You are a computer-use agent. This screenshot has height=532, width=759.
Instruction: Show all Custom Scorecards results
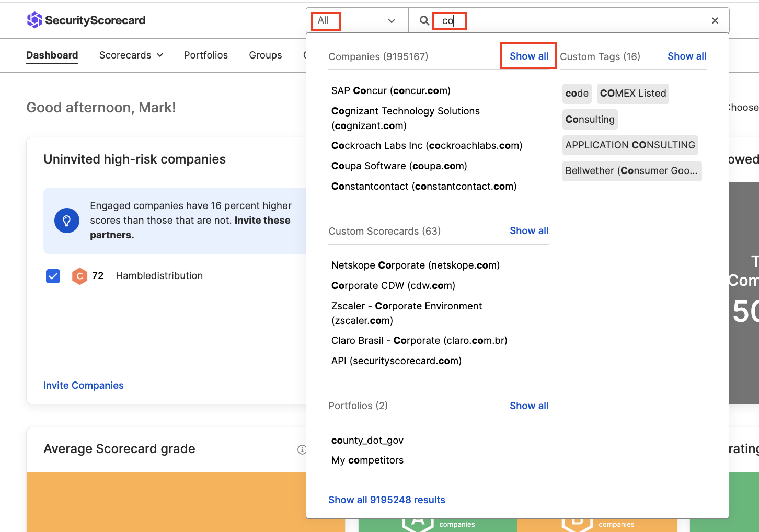tap(529, 230)
